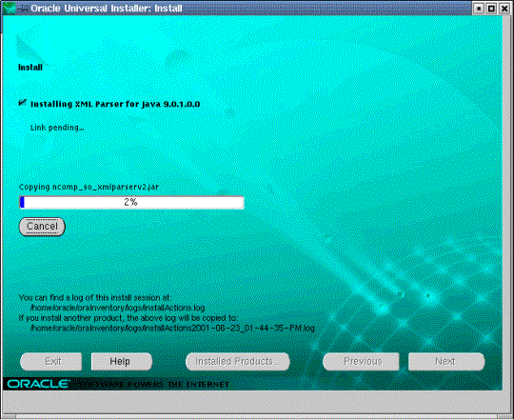514x420 pixels.
Task: Go to the Previous step
Action: 361,362
